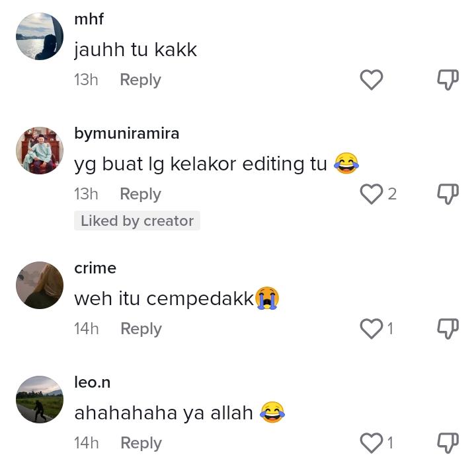Like the 'weh itu cempedakk' comment

click(371, 329)
